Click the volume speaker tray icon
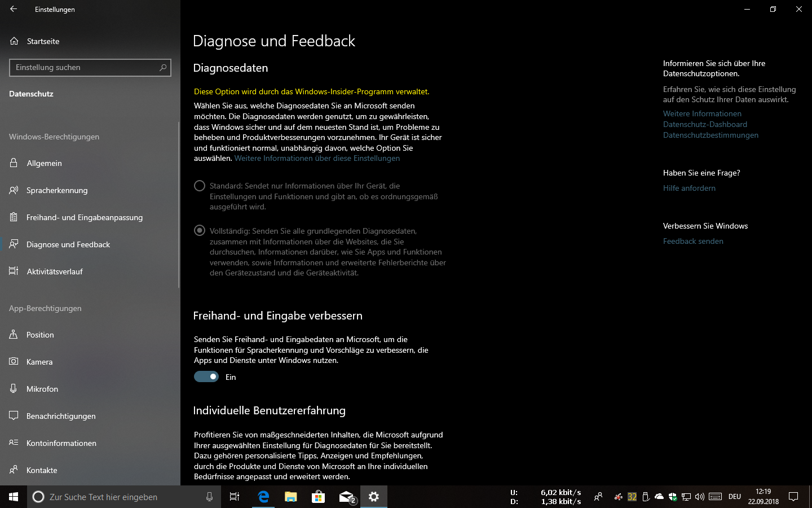The width and height of the screenshot is (812, 508). point(700,497)
